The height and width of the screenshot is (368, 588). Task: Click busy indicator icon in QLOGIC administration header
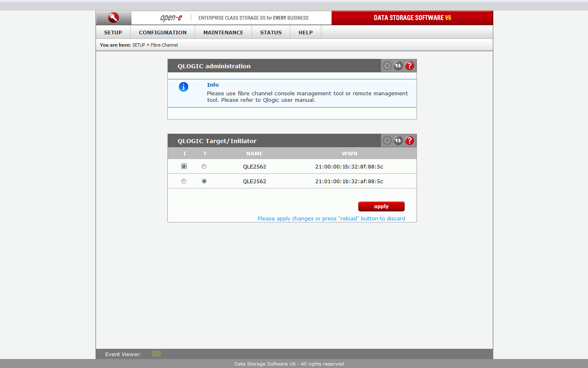pyautogui.click(x=387, y=66)
